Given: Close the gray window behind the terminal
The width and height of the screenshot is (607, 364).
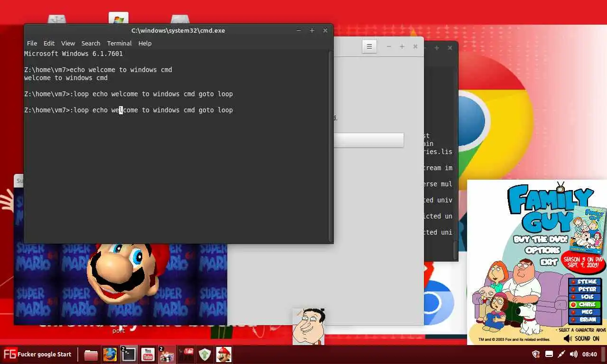Looking at the screenshot, I should (415, 46).
